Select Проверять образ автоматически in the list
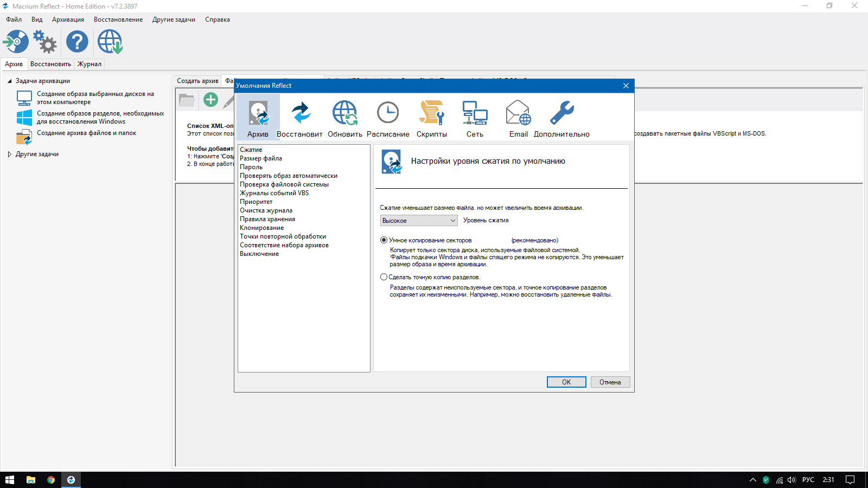 (289, 176)
